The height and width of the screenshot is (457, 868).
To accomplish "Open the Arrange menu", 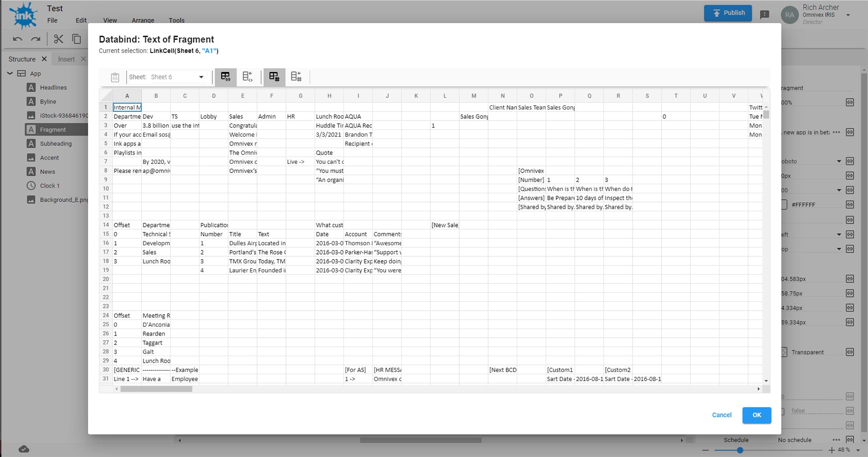I will [x=143, y=20].
